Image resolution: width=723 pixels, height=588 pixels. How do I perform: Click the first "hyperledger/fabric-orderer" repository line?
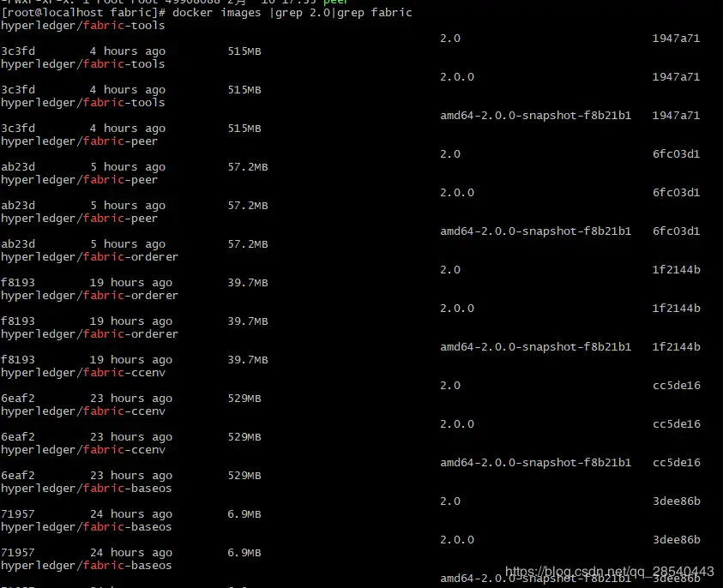click(89, 257)
